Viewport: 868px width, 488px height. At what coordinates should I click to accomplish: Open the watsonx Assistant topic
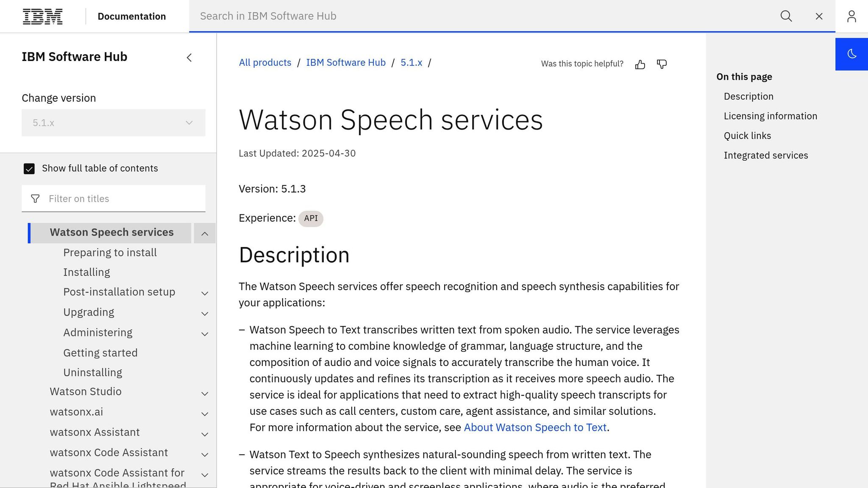(95, 432)
